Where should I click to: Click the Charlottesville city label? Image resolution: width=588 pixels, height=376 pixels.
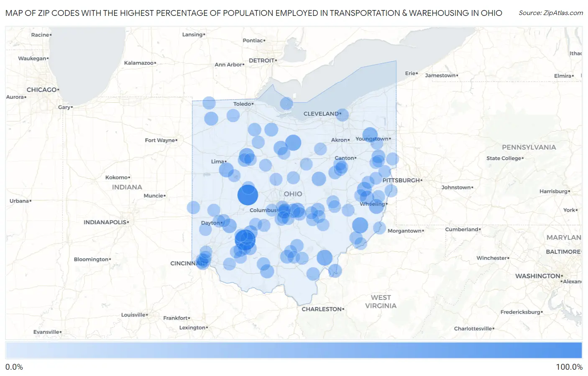tap(473, 329)
